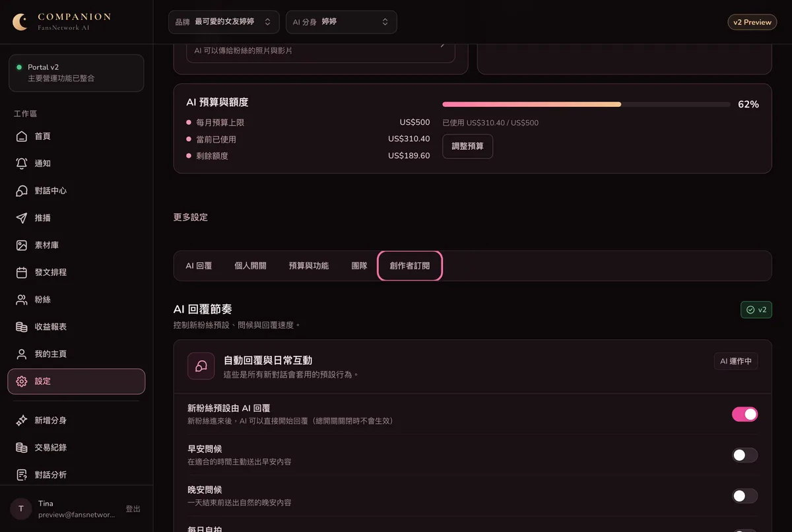Open 交易紀錄 in the sidebar
Image resolution: width=792 pixels, height=532 pixels.
click(x=77, y=448)
